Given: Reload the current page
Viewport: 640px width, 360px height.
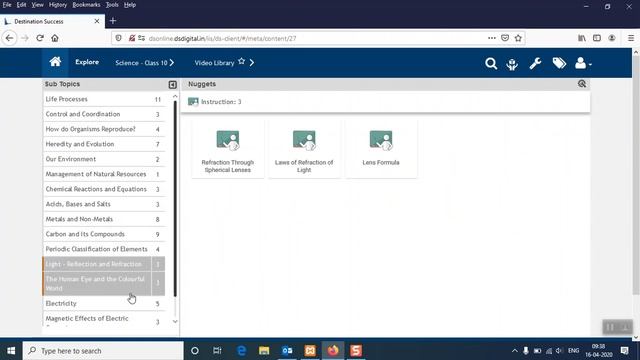Looking at the screenshot, I should 40,38.
